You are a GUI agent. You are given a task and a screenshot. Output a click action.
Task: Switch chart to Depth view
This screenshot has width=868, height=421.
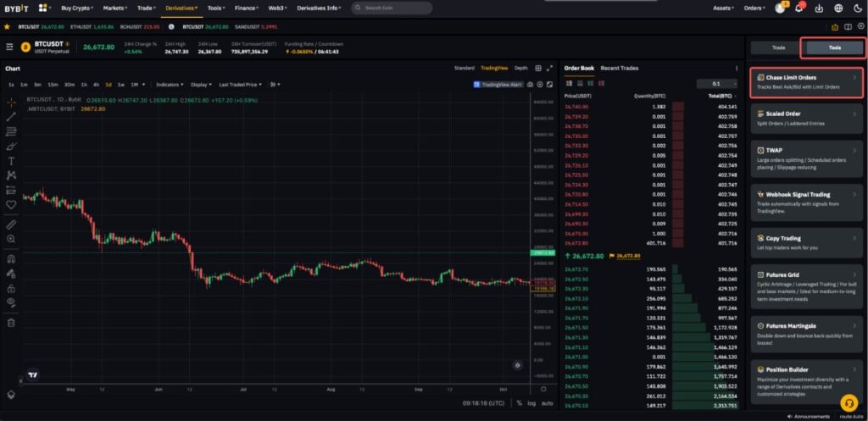pyautogui.click(x=521, y=68)
